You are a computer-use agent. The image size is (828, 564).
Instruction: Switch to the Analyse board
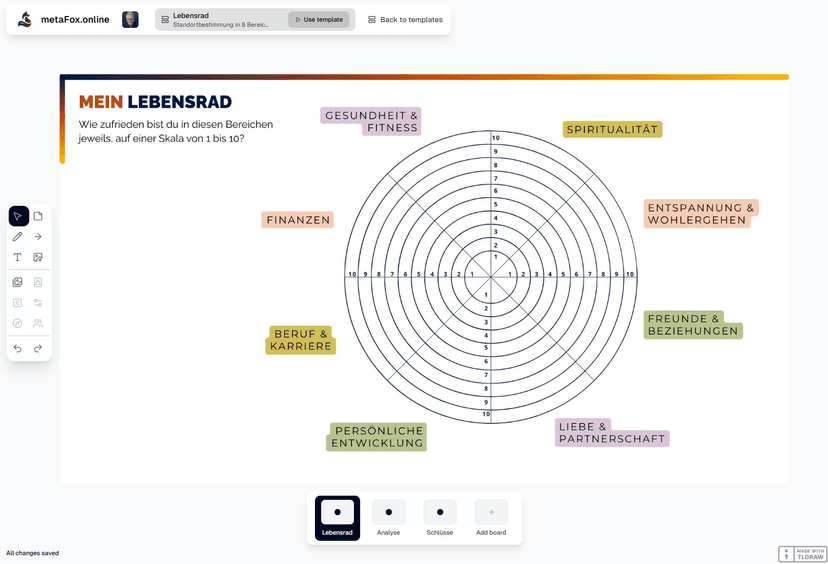pos(388,518)
